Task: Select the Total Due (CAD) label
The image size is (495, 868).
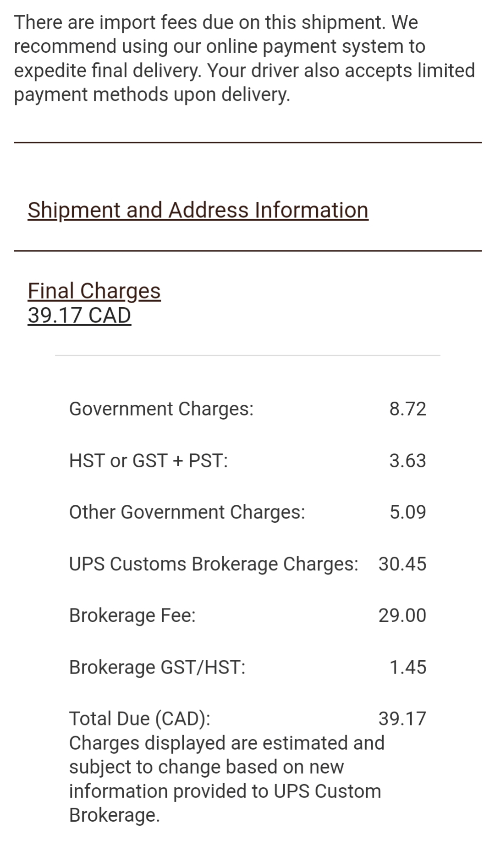Action: [x=139, y=719]
